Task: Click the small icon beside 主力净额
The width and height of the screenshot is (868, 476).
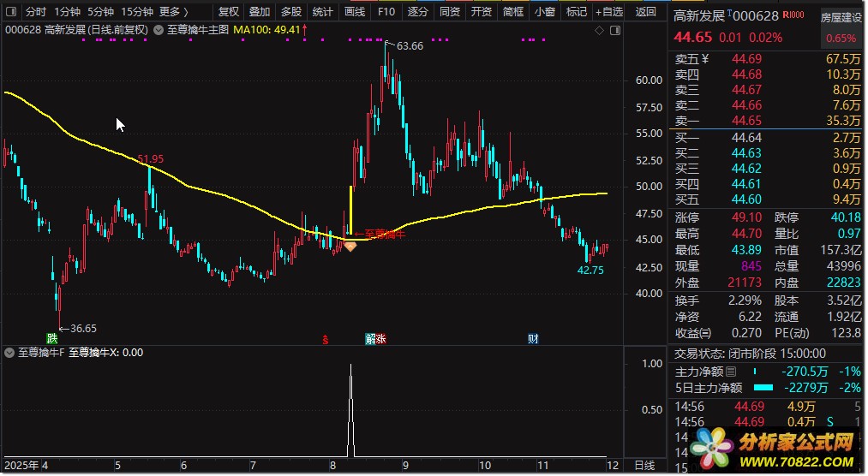Action: (x=731, y=372)
